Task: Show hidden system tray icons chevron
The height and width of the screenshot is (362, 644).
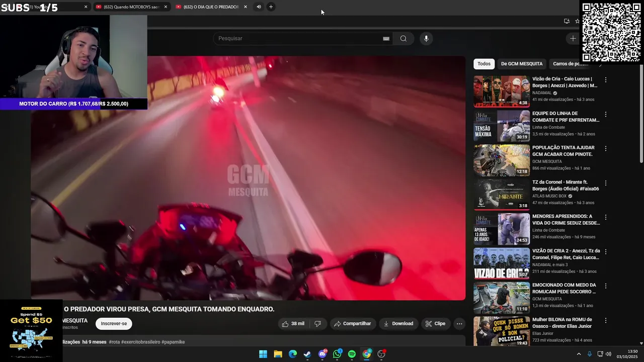Action: click(x=579, y=354)
